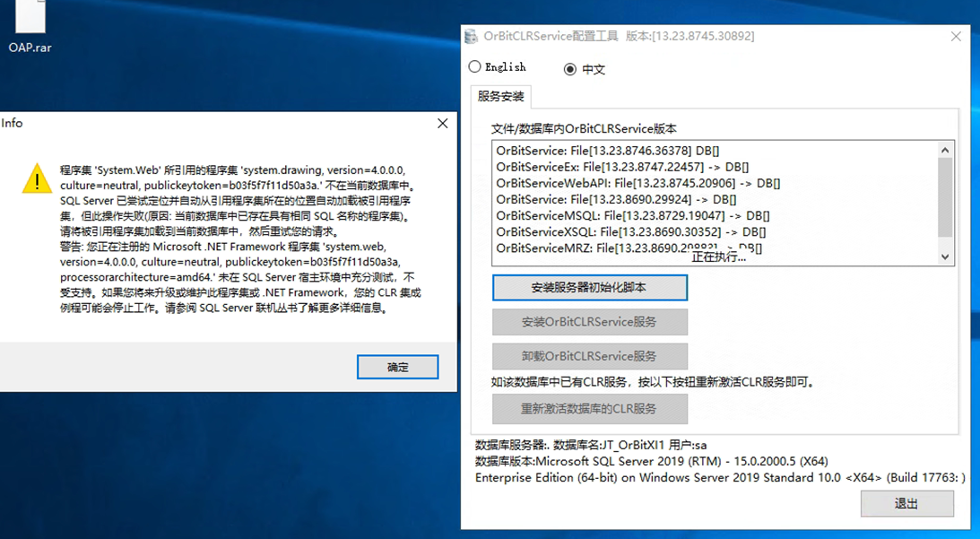Click the Info dialog title text
Screen dimensions: 980x539
pyautogui.click(x=12, y=123)
